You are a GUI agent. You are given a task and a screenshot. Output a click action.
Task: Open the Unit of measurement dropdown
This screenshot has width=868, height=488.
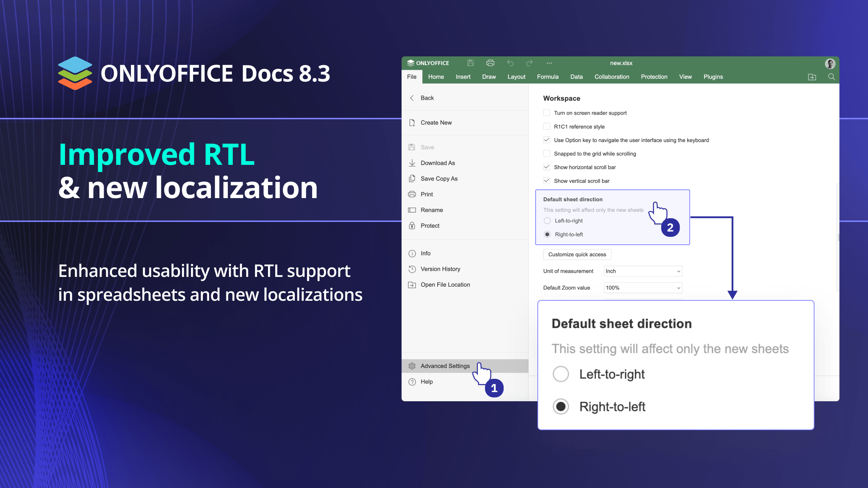coord(643,271)
